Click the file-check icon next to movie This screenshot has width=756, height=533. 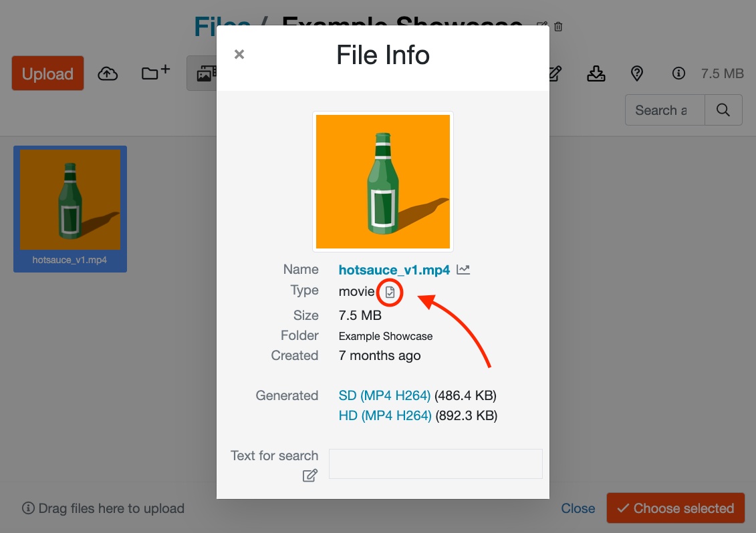[x=390, y=292]
